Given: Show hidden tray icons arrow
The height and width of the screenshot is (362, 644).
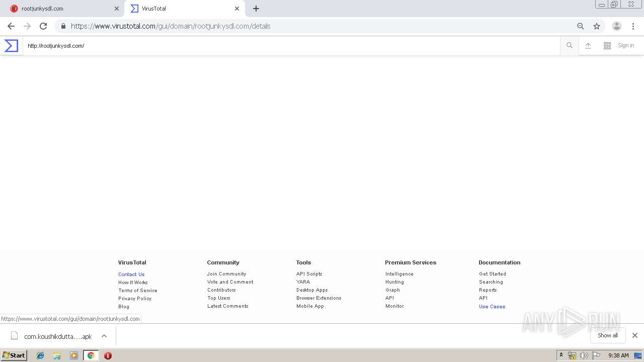Looking at the screenshot, I should 561,355.
